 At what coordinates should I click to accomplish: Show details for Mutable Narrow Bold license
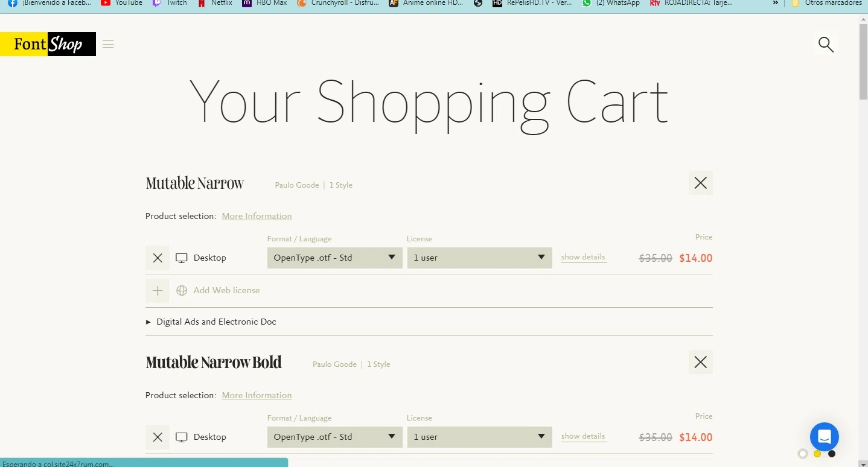coord(583,436)
